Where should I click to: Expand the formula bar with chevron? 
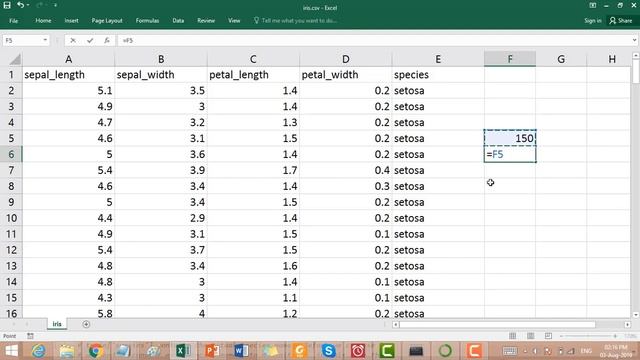pos(634,40)
